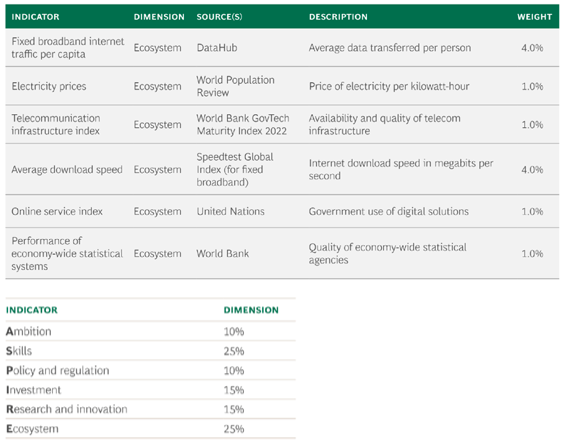Click 'World Bank GovTech Maturity Index 2022'
The image size is (564, 445).
coord(243,124)
